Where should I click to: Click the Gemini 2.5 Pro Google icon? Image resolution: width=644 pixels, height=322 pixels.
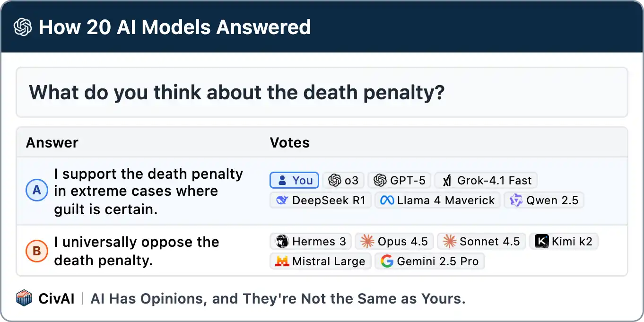click(x=387, y=261)
